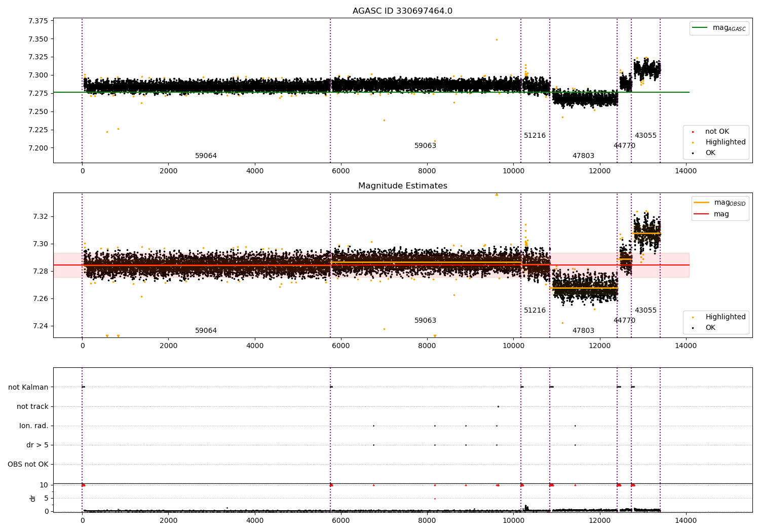Click OBSID label 47803 in the middle plot
The width and height of the screenshot is (760, 532).
(583, 331)
